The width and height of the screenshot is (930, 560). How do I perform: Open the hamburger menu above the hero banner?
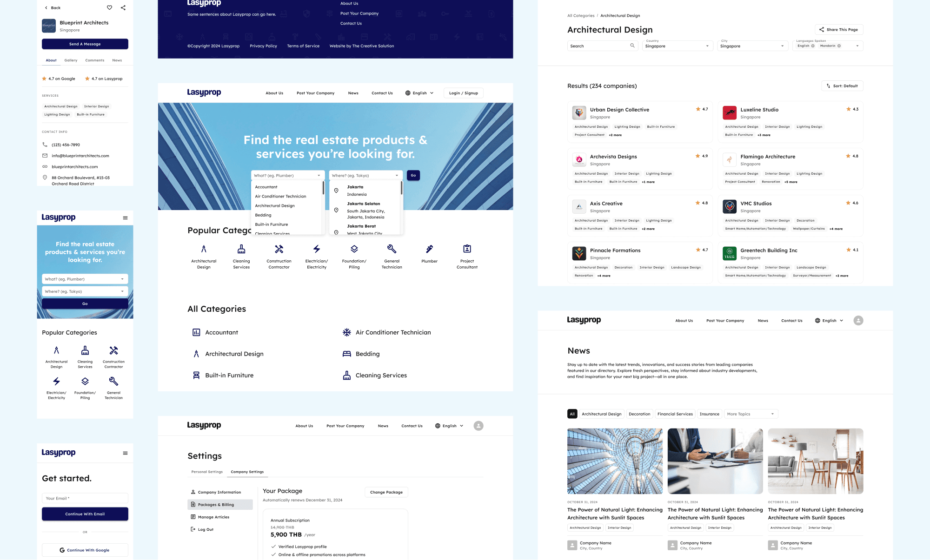[125, 218]
